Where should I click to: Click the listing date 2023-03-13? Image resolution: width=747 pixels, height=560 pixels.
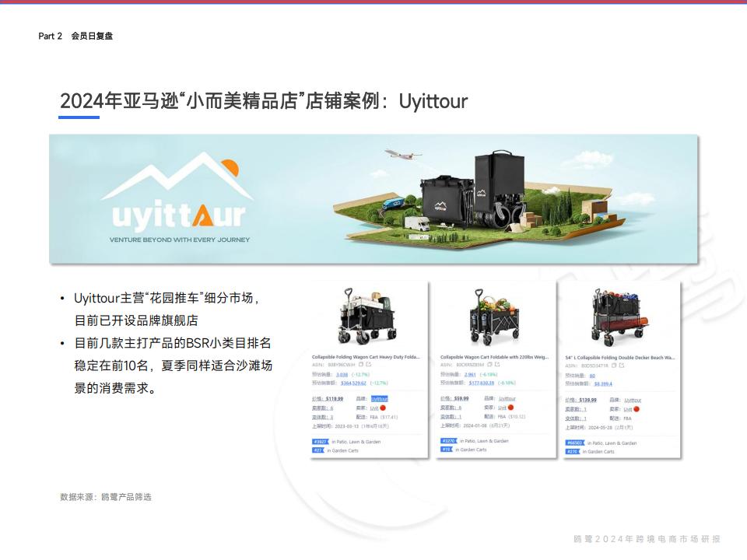[x=347, y=426]
